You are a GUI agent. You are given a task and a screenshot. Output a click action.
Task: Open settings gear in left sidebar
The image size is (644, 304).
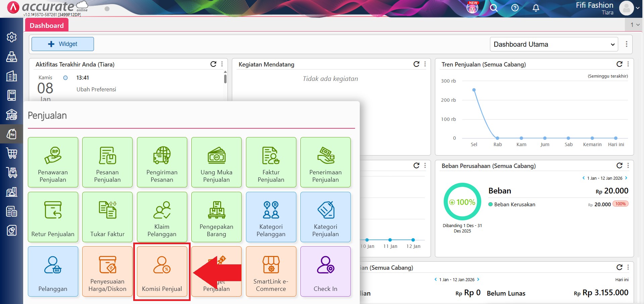(x=12, y=37)
